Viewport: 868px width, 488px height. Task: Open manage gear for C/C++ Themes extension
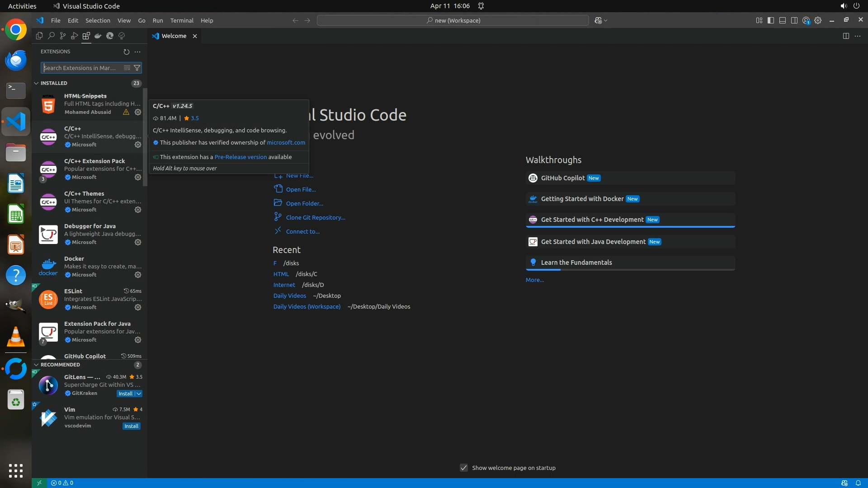pos(138,210)
